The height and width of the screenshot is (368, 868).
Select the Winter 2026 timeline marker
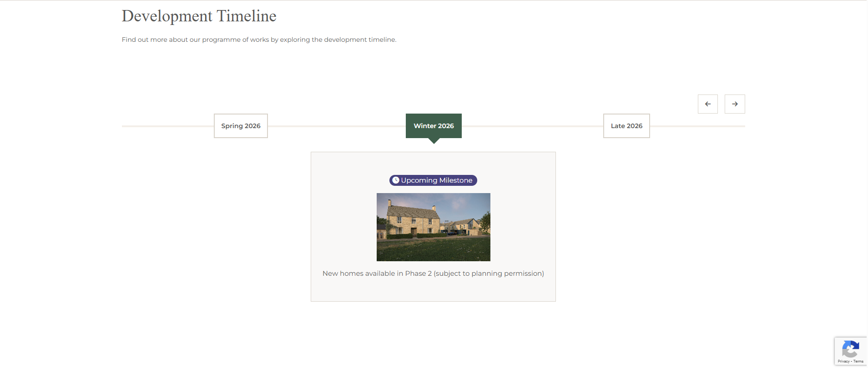[x=434, y=126]
